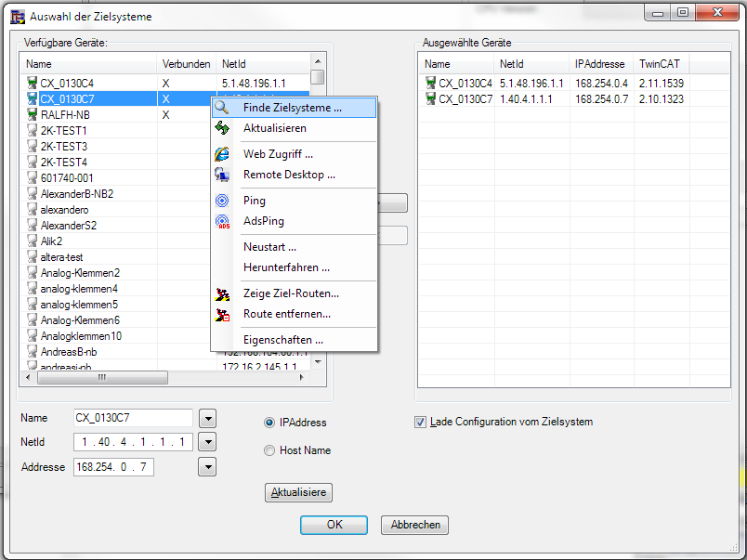
Task: Click the blue target icon beside Ping
Action: (221, 201)
